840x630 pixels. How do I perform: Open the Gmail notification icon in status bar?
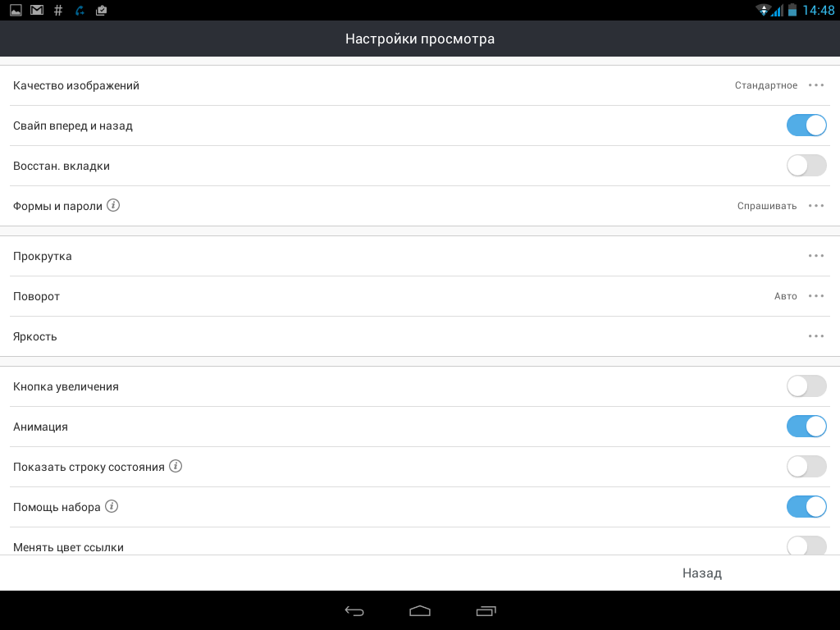(37, 10)
